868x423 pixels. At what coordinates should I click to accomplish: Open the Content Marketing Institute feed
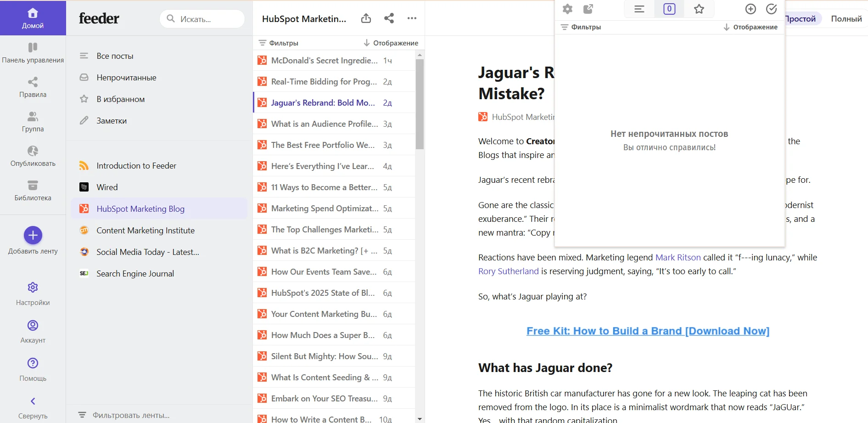158,231
